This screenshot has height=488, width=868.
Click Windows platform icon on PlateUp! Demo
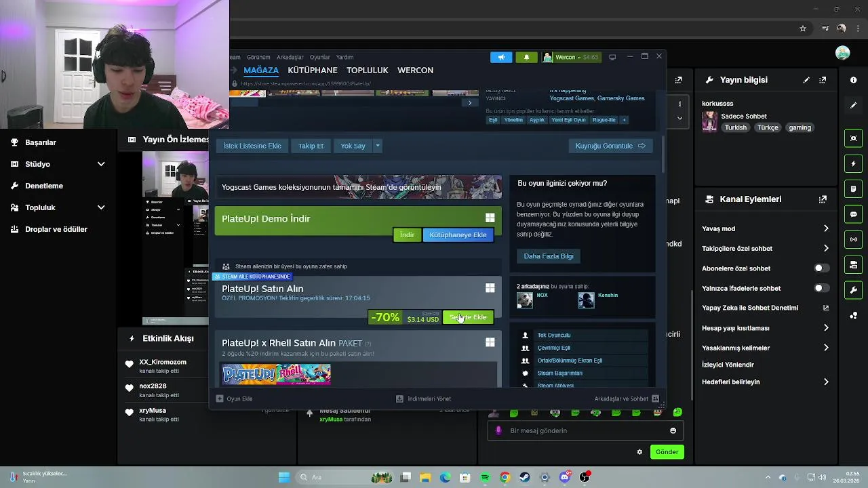tap(490, 218)
